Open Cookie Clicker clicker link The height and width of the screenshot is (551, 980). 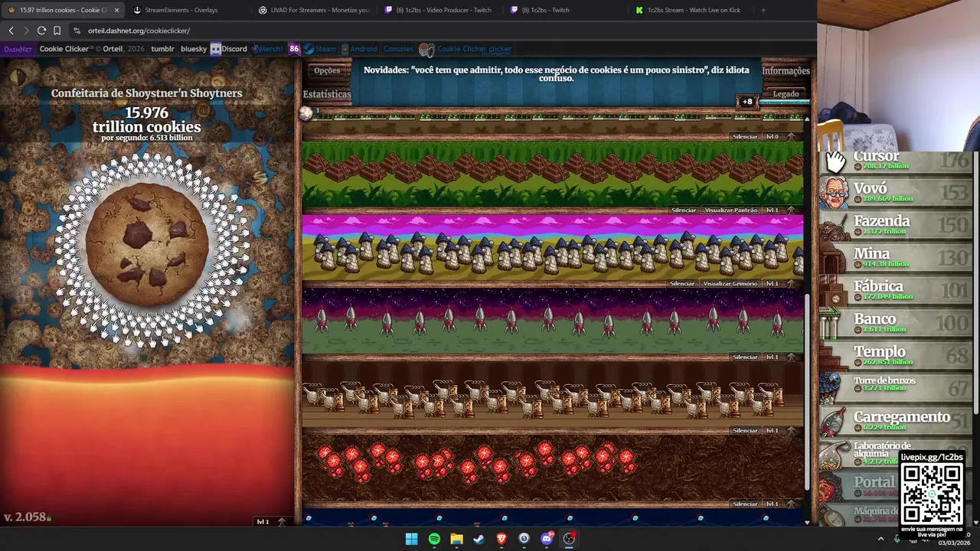(465, 50)
